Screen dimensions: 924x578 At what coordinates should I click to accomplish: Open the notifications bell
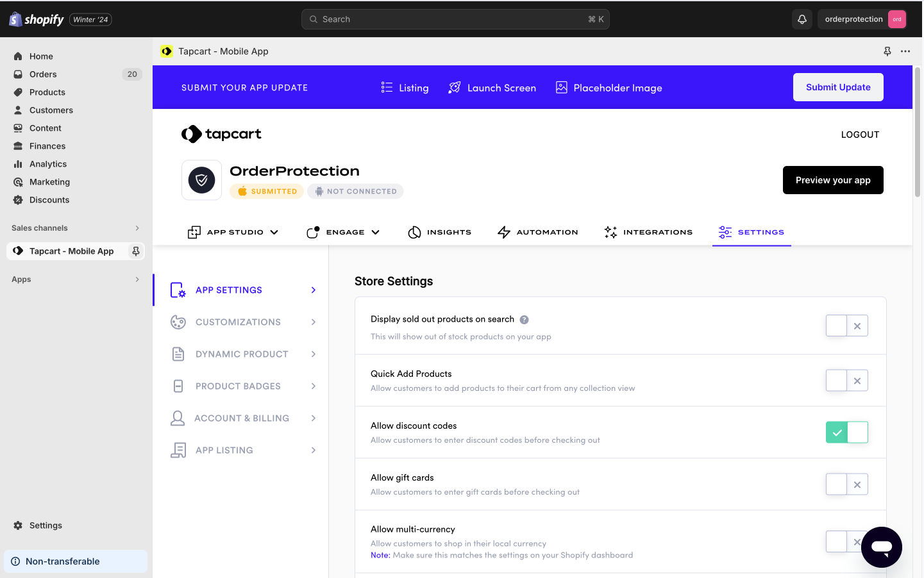click(802, 19)
